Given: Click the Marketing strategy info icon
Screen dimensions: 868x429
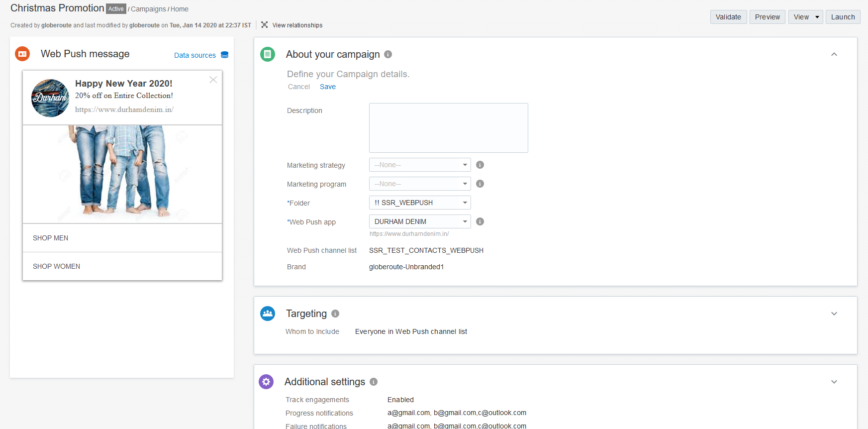Looking at the screenshot, I should 480,165.
